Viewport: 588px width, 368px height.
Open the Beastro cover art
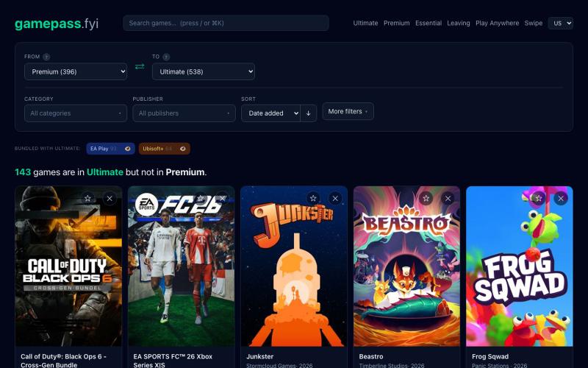406,266
